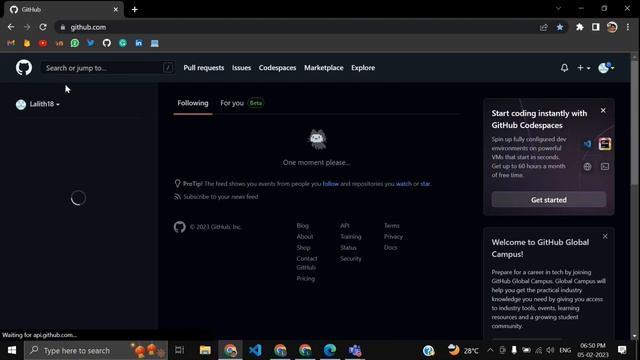Viewport: 640px width, 360px height.
Task: Click the bookmark star icon
Action: (x=560, y=27)
